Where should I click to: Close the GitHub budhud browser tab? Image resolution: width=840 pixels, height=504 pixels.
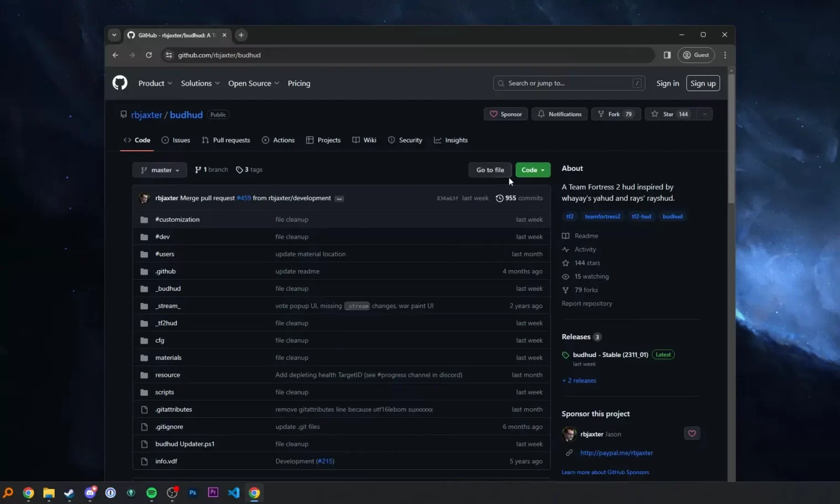pos(224,35)
